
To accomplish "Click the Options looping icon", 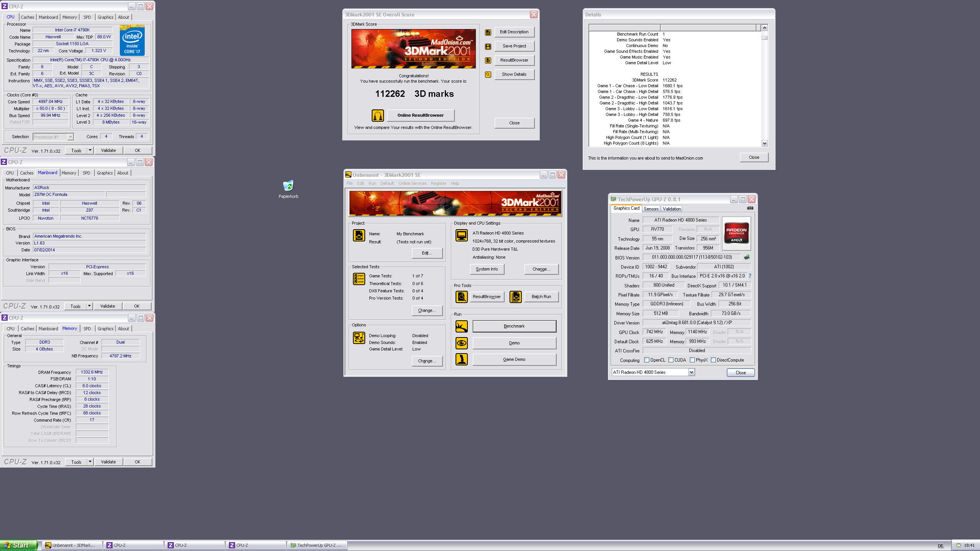I will click(359, 338).
